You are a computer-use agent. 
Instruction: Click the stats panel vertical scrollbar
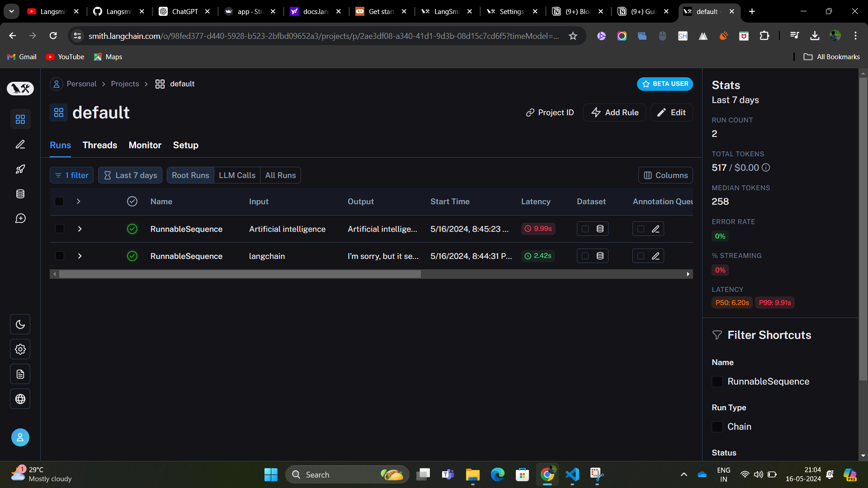[863, 230]
